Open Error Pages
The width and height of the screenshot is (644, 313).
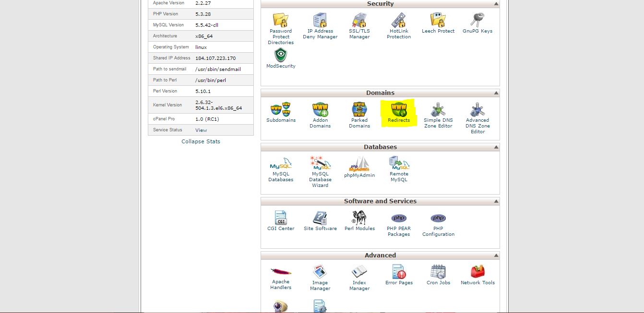coord(399,275)
